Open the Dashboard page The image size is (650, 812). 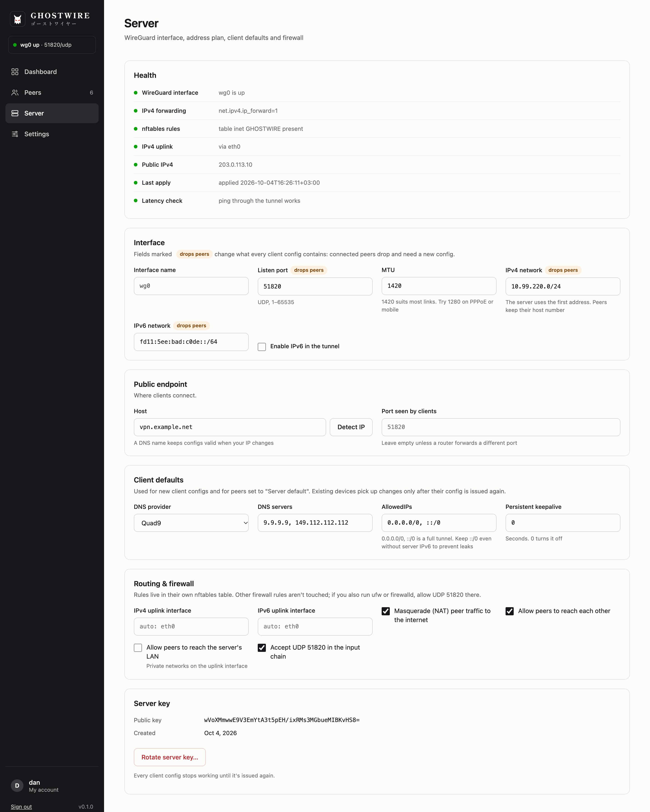pyautogui.click(x=52, y=72)
